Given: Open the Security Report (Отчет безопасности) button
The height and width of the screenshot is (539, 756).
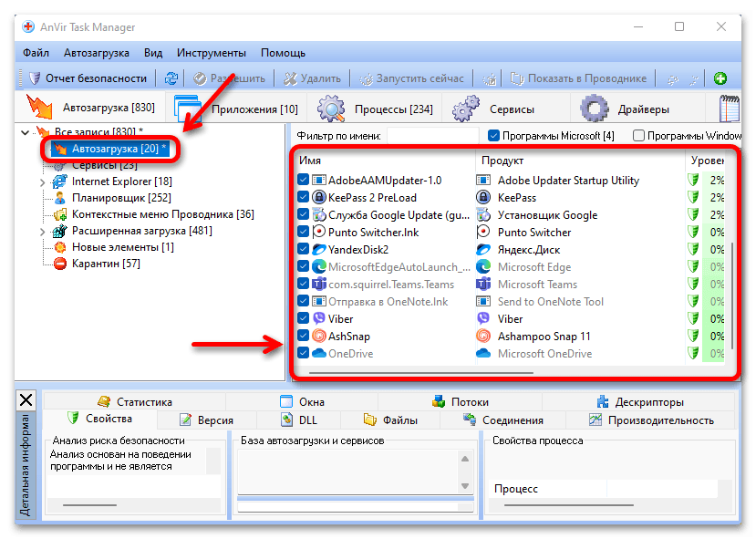Looking at the screenshot, I should click(x=88, y=78).
